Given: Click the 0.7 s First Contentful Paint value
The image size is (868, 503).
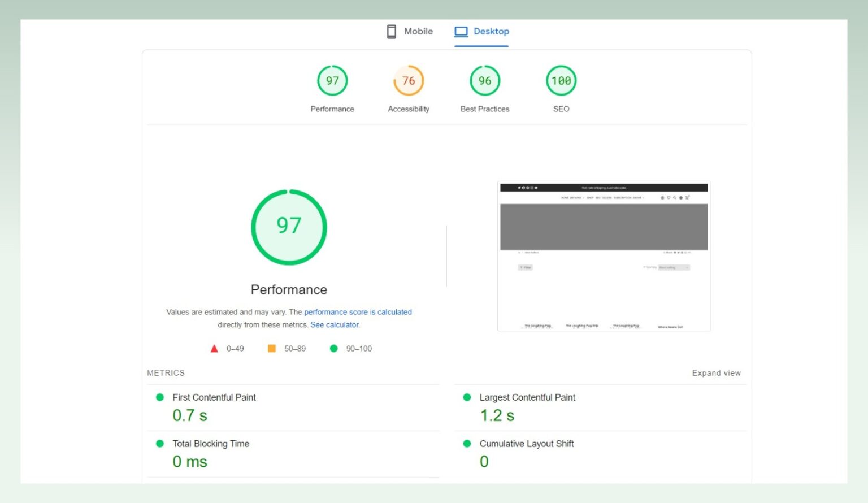Looking at the screenshot, I should click(190, 415).
